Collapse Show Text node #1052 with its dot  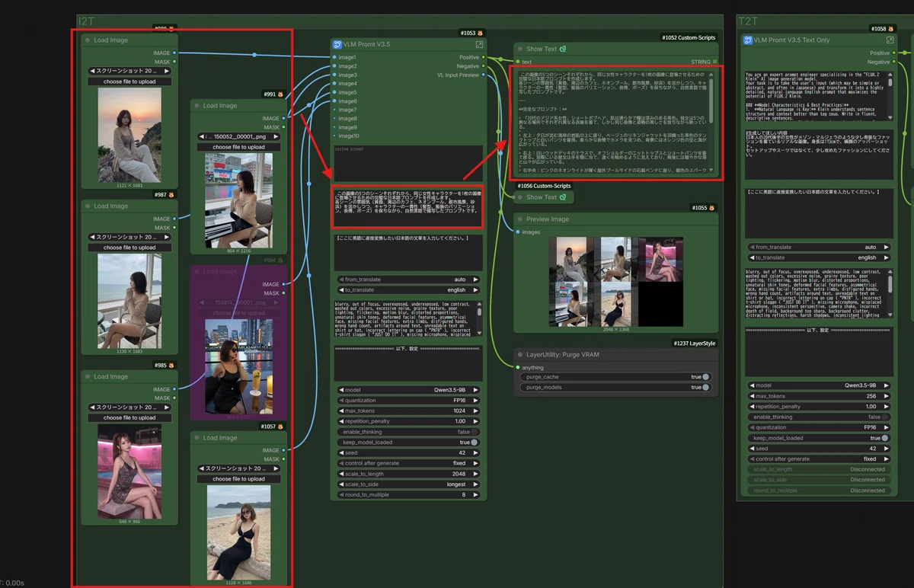tap(520, 49)
